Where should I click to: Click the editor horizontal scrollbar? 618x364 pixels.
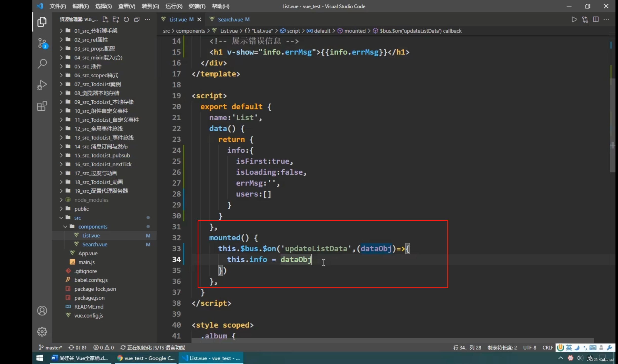pyautogui.click(x=393, y=340)
